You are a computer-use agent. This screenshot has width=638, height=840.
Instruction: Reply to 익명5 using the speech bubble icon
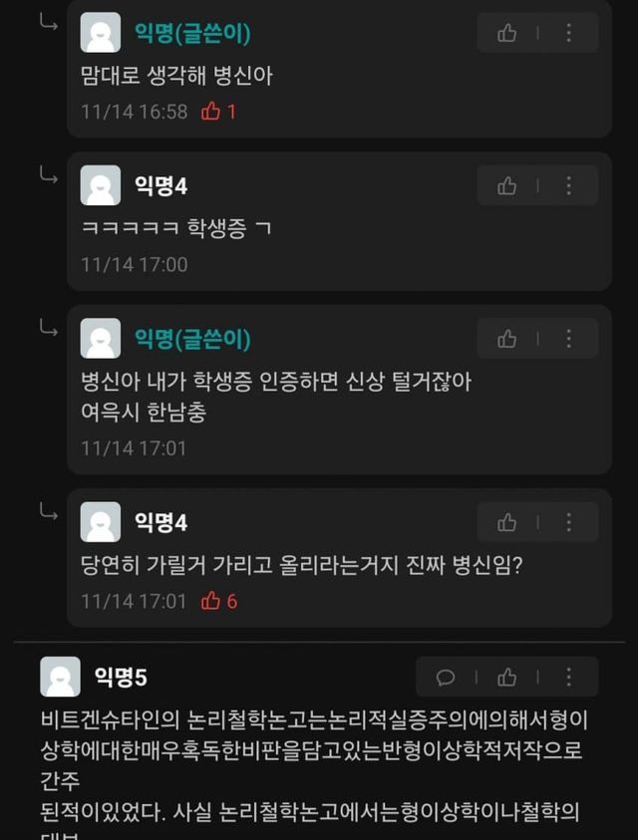click(x=446, y=678)
